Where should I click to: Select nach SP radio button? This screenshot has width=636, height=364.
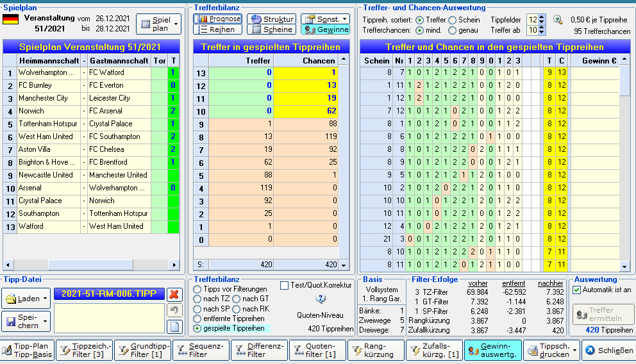197,309
